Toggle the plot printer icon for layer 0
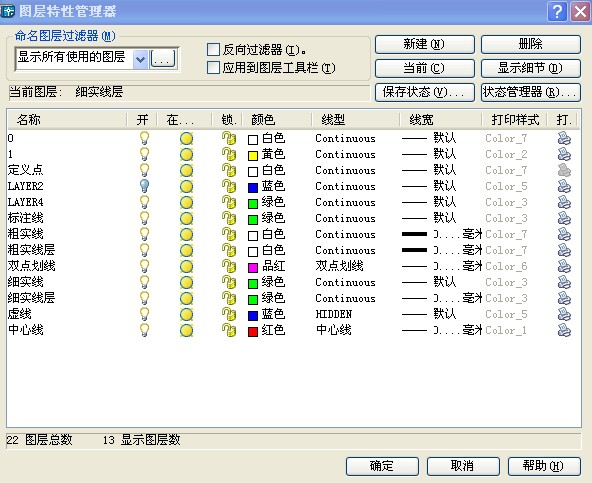The width and height of the screenshot is (592, 483). (x=564, y=138)
